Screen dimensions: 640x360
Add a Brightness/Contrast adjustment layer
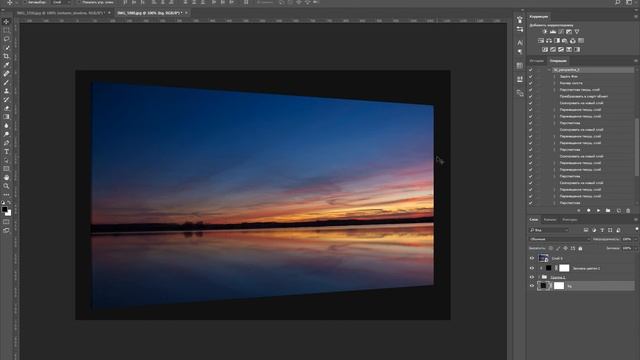pyautogui.click(x=544, y=32)
